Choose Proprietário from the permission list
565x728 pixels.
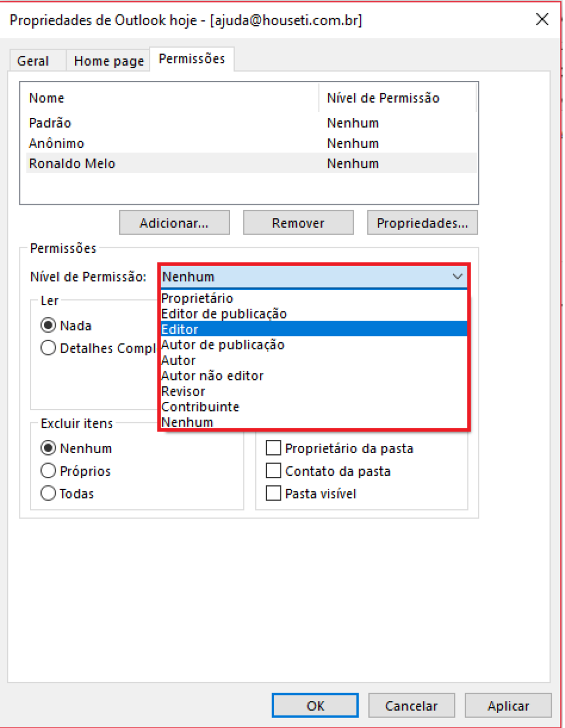point(313,298)
